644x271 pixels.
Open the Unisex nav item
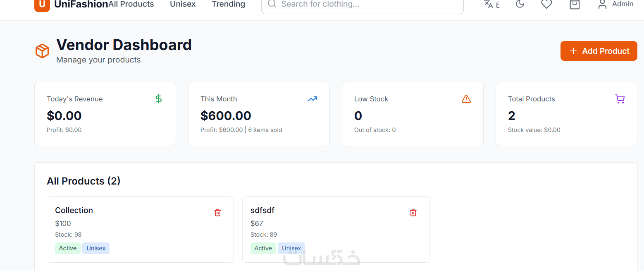tap(183, 4)
